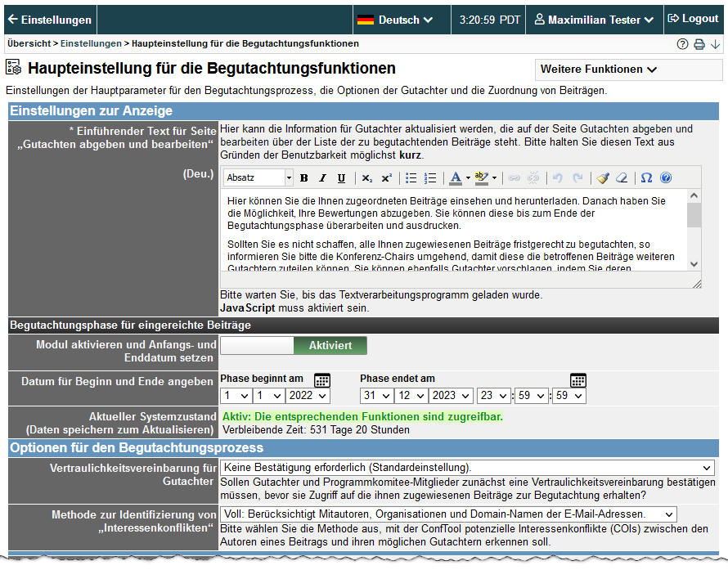The width and height of the screenshot is (728, 570).
Task: Open the Absatz paragraph format dropdown
Action: [x=258, y=177]
